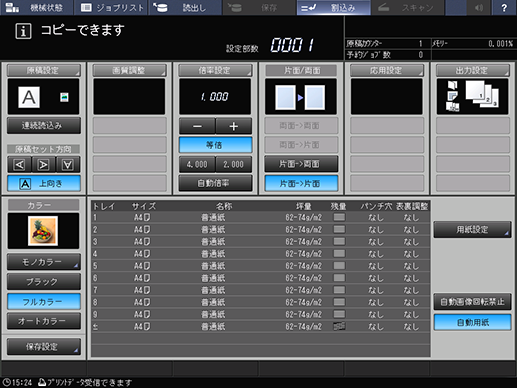Viewport: 517px width, 388px height.
Task: Click the plus zoom increase button
Action: tap(234, 126)
